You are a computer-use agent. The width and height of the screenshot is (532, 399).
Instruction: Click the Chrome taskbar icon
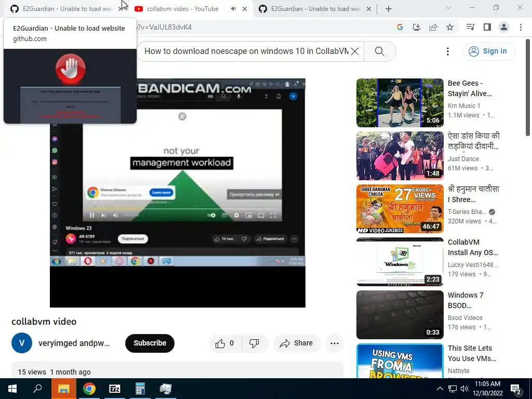(89, 389)
